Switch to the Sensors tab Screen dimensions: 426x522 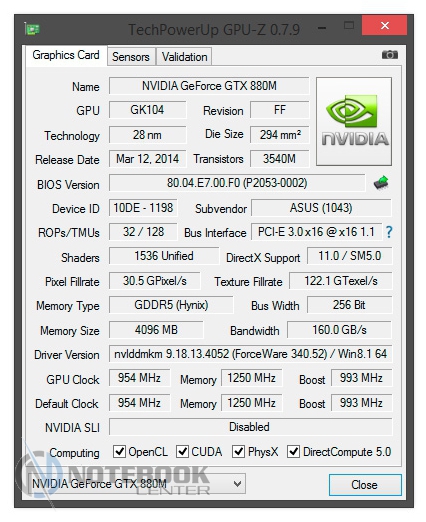click(x=131, y=56)
